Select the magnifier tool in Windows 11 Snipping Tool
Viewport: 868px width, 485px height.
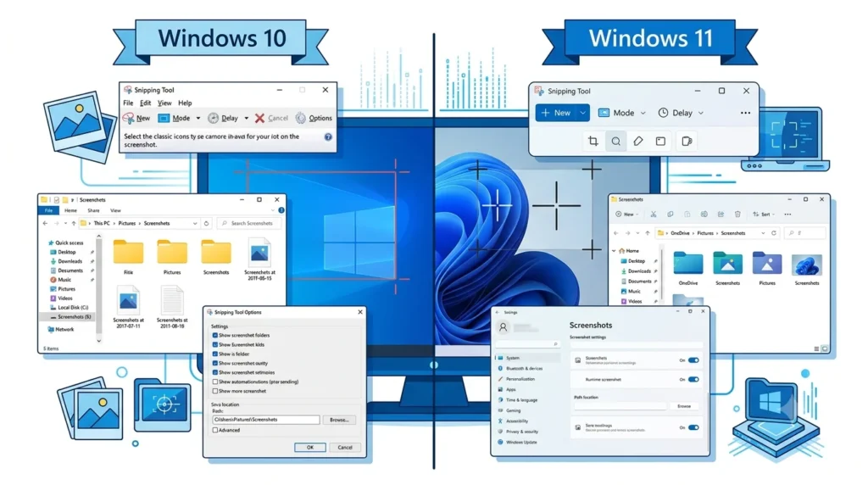[615, 142]
